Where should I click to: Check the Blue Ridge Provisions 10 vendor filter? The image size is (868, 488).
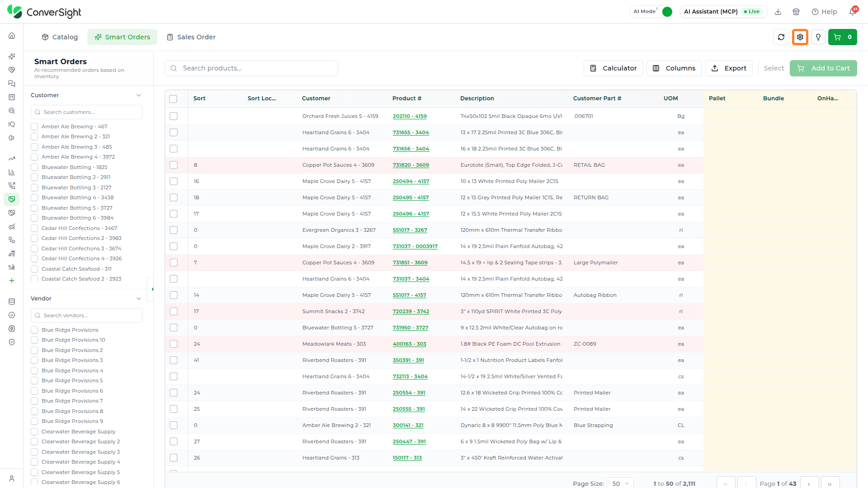pos(34,340)
